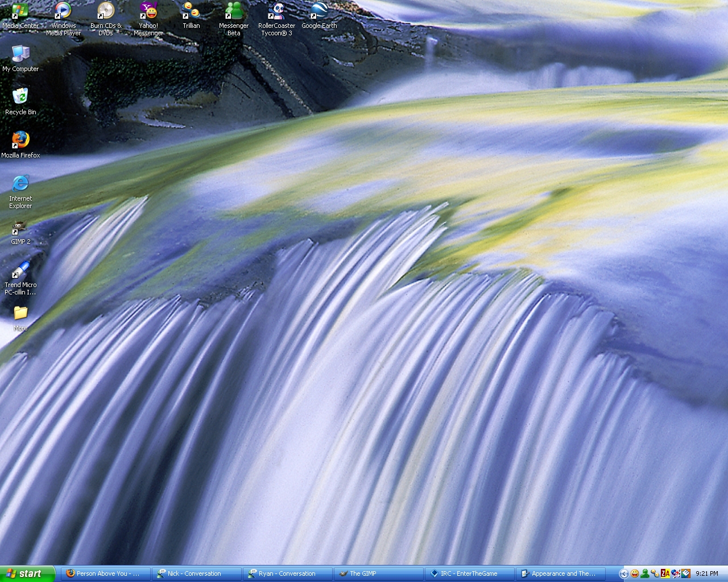Click the Recycle Bin icon

pyautogui.click(x=20, y=97)
